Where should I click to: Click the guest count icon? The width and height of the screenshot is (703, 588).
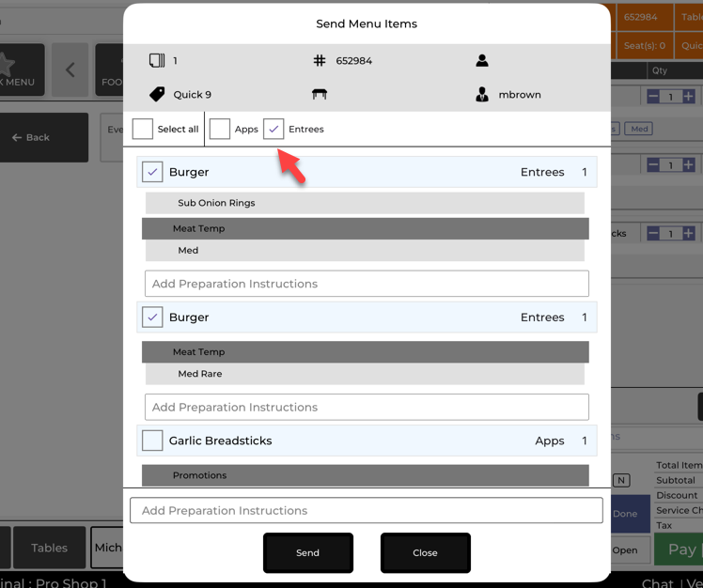[x=157, y=60]
